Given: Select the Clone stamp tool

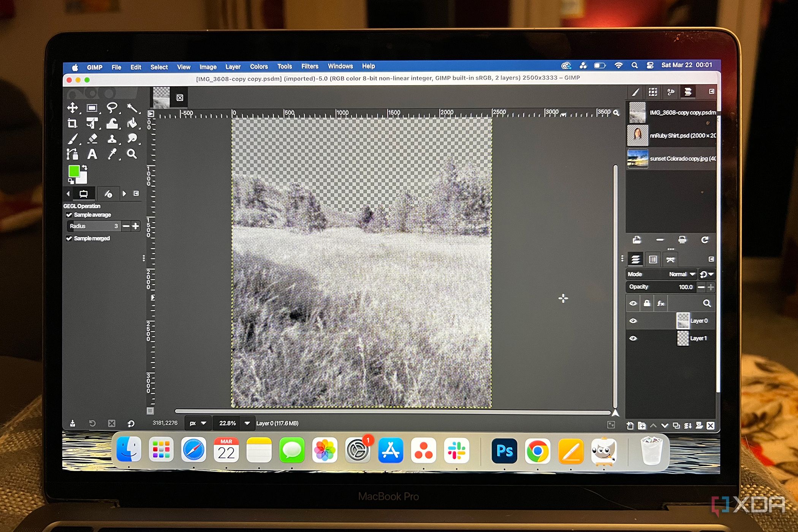Looking at the screenshot, I should click(112, 139).
